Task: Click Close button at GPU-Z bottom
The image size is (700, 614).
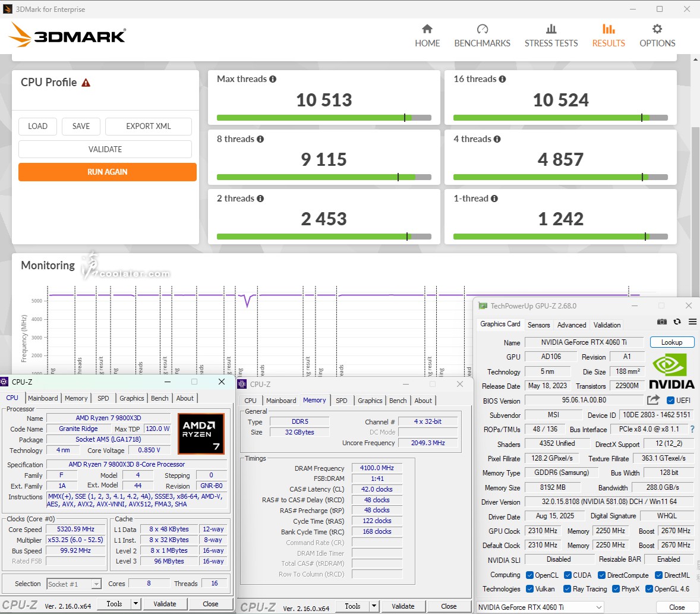Action: click(x=677, y=607)
